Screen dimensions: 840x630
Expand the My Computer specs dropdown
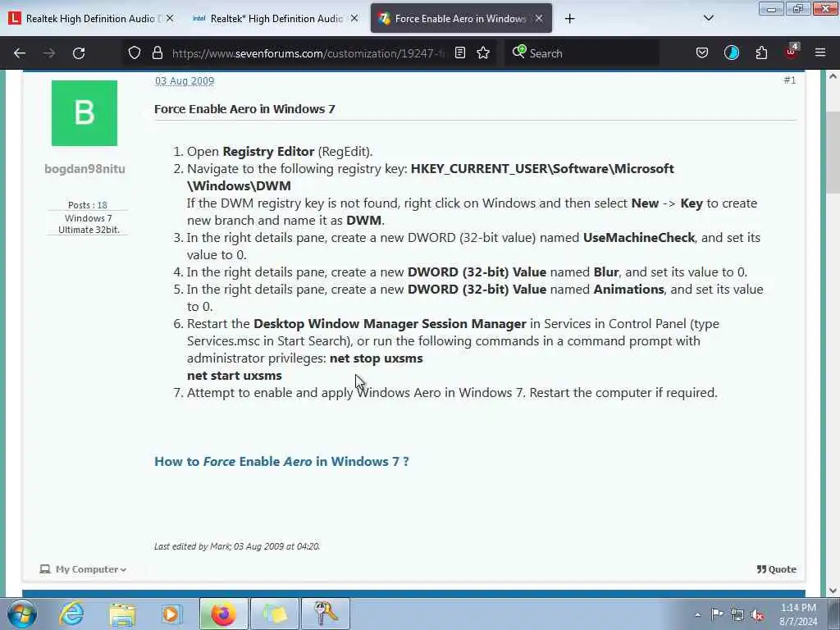(83, 569)
